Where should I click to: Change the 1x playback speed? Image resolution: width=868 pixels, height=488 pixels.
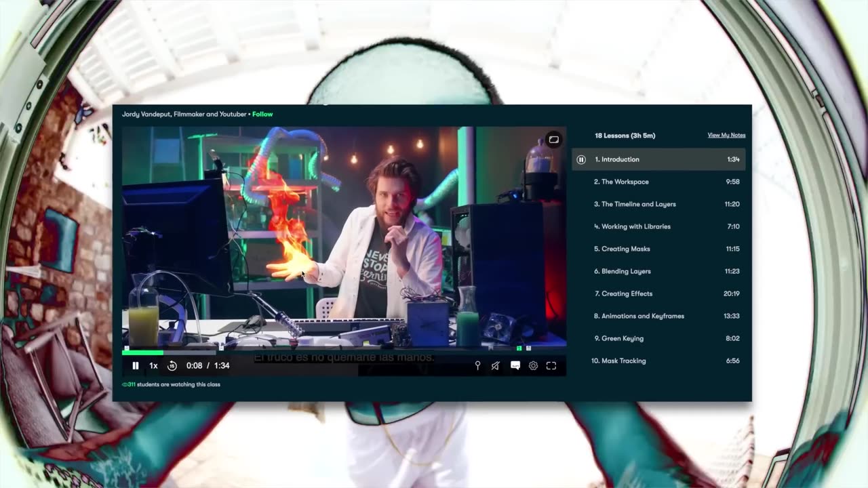153,365
